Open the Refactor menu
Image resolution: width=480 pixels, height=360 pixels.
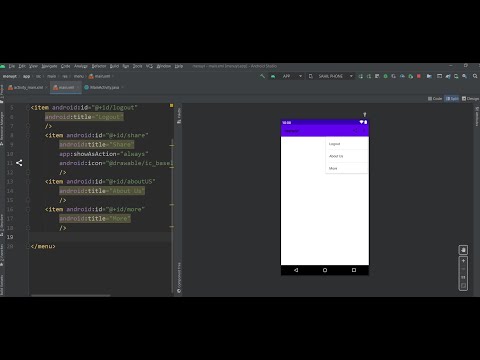(99, 66)
